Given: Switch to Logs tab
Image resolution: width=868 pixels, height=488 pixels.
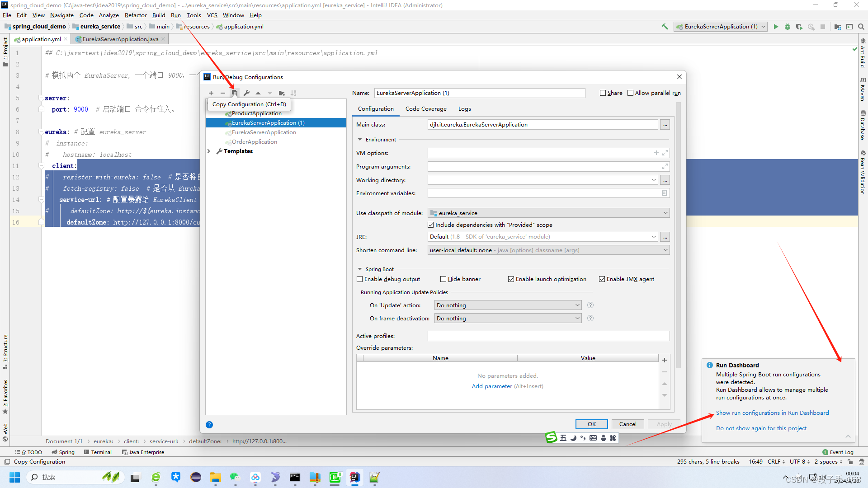Looking at the screenshot, I should [x=465, y=109].
